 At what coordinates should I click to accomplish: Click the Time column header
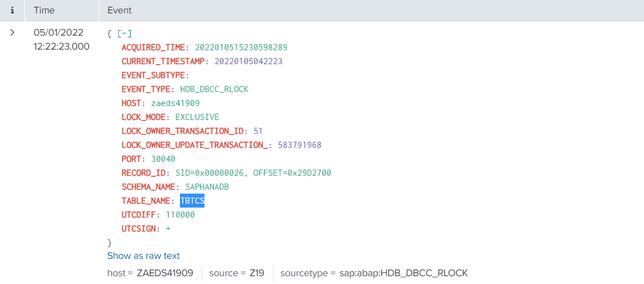pos(44,11)
